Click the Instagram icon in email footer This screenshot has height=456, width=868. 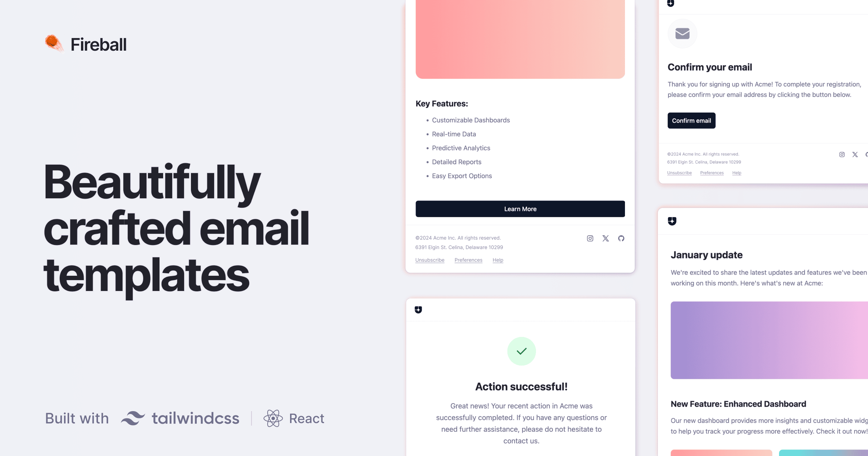[590, 238]
